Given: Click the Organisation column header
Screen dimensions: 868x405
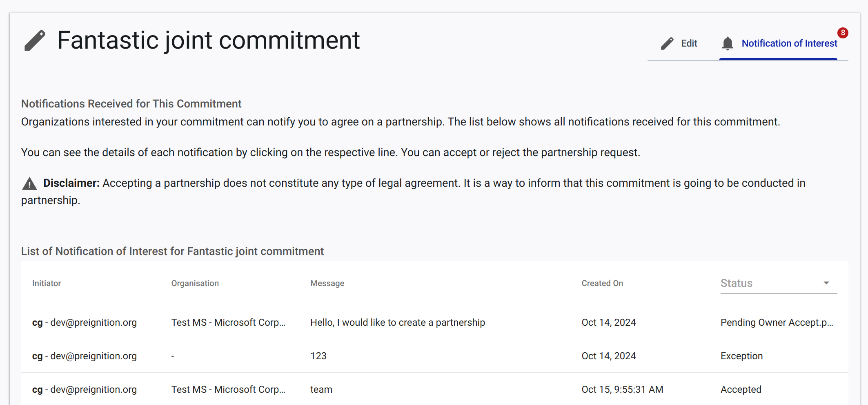Looking at the screenshot, I should pos(195,283).
